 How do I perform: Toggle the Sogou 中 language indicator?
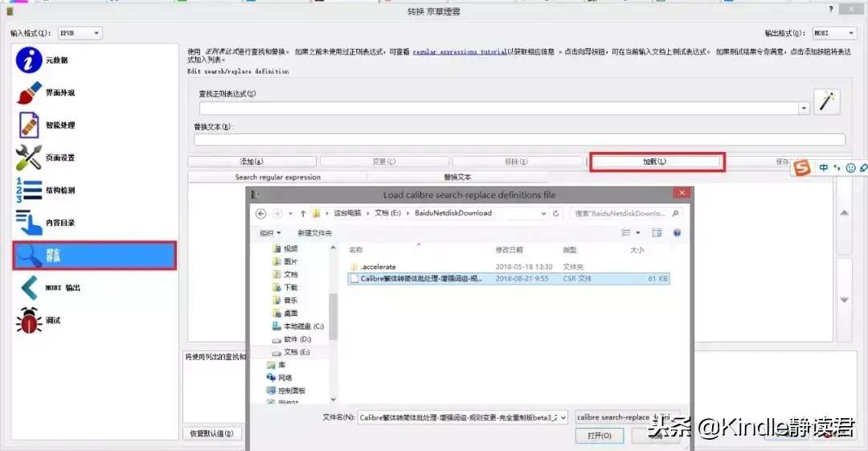pyautogui.click(x=824, y=167)
